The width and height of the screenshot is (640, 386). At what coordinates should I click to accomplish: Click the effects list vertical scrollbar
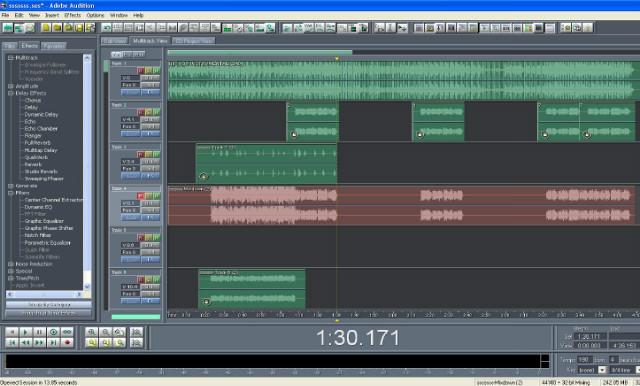pyautogui.click(x=87, y=172)
